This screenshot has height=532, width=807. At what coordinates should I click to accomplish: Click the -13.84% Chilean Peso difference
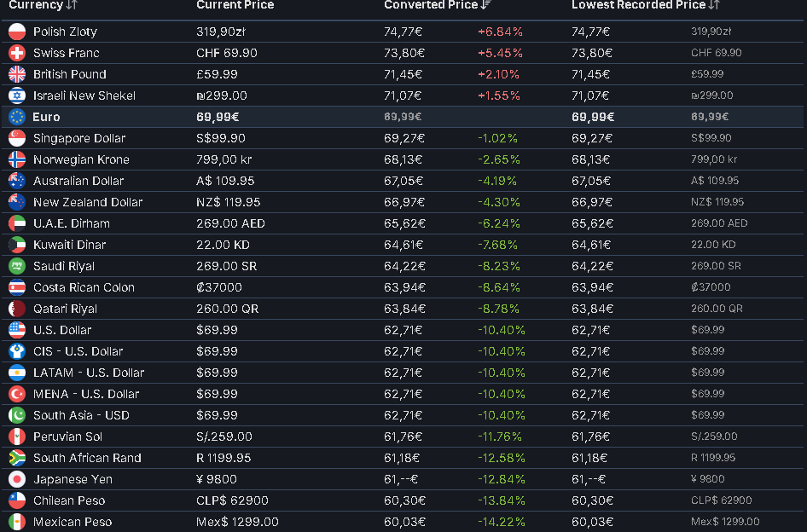pyautogui.click(x=501, y=500)
